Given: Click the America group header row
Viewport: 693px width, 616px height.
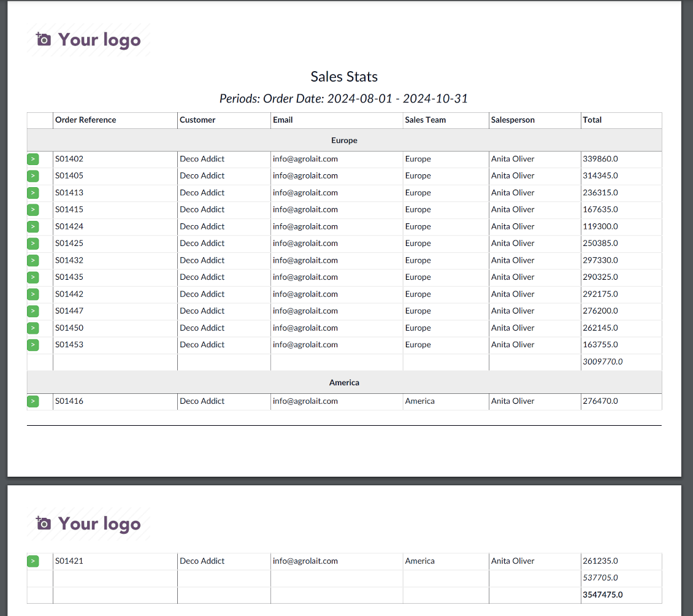Looking at the screenshot, I should click(x=344, y=382).
